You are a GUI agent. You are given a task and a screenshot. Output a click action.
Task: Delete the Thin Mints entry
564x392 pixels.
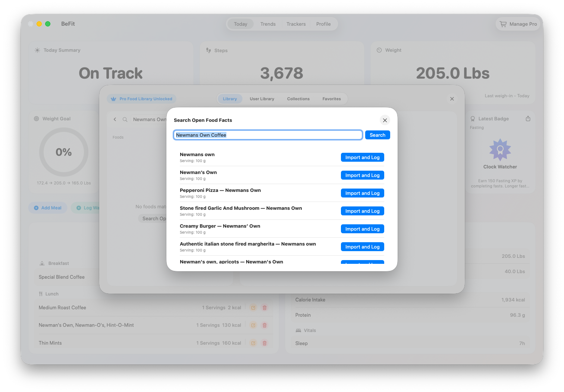[264, 343]
